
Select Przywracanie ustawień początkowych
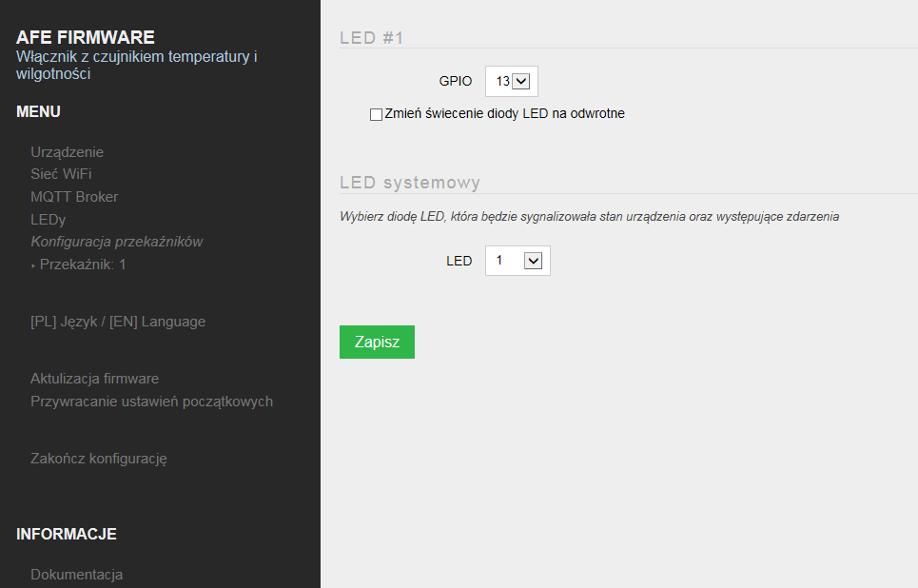coord(151,402)
